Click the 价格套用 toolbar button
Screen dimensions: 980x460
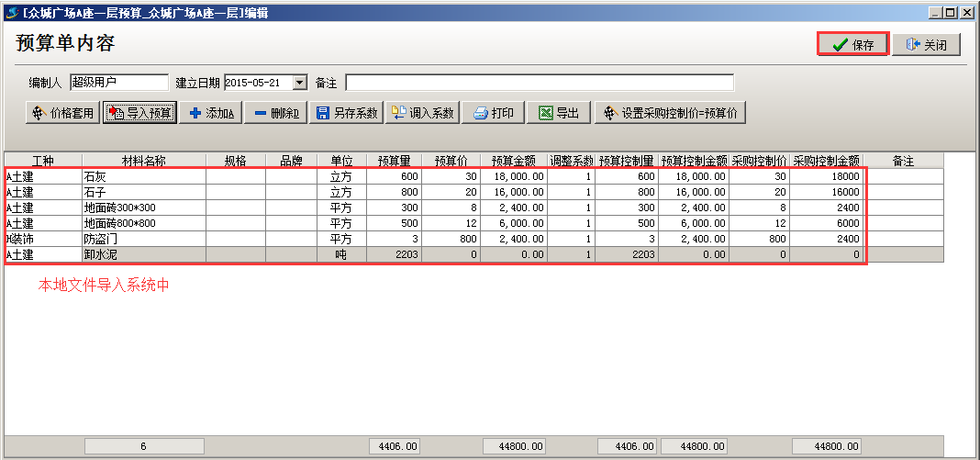[62, 113]
